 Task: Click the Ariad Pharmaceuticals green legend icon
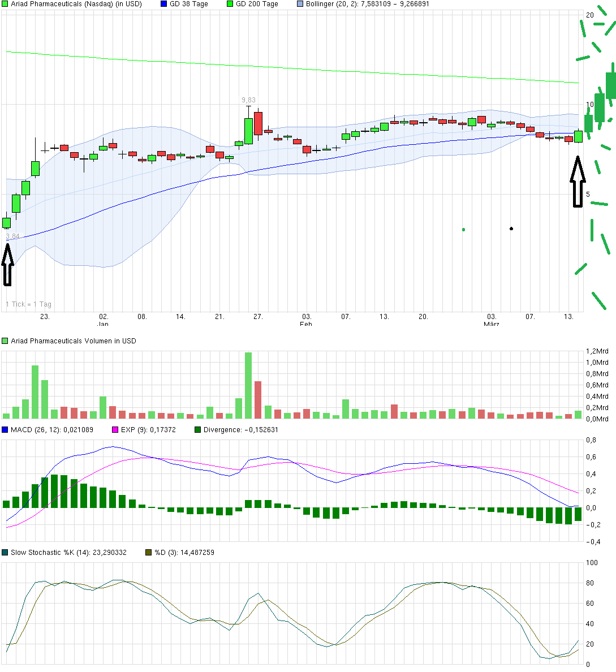[6, 4]
